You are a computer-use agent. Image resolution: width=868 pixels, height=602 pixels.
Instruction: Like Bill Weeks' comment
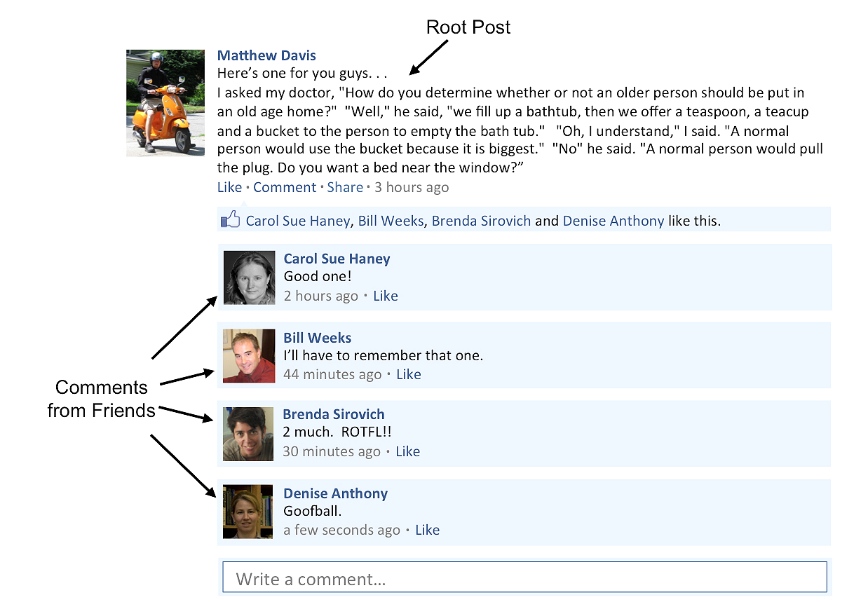coord(409,374)
